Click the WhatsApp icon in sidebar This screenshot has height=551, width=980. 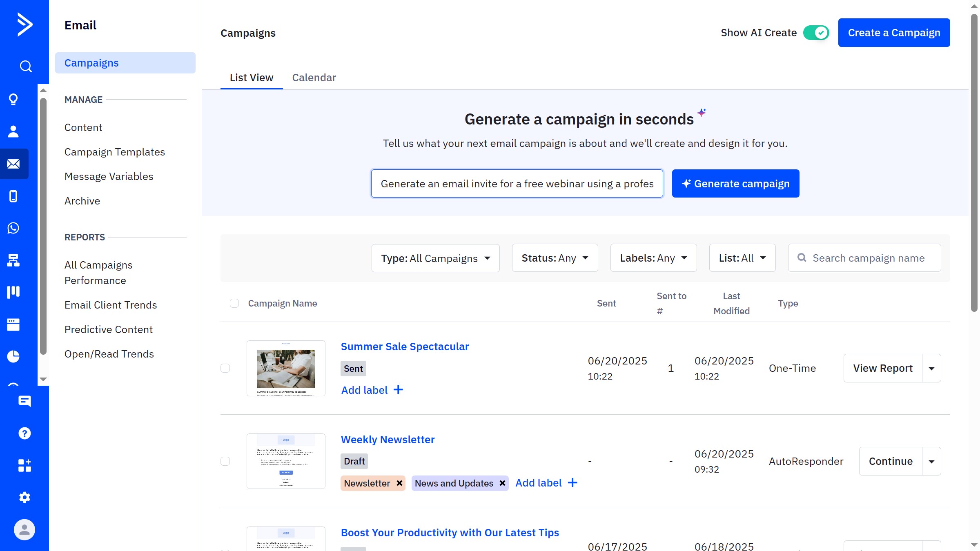click(13, 228)
